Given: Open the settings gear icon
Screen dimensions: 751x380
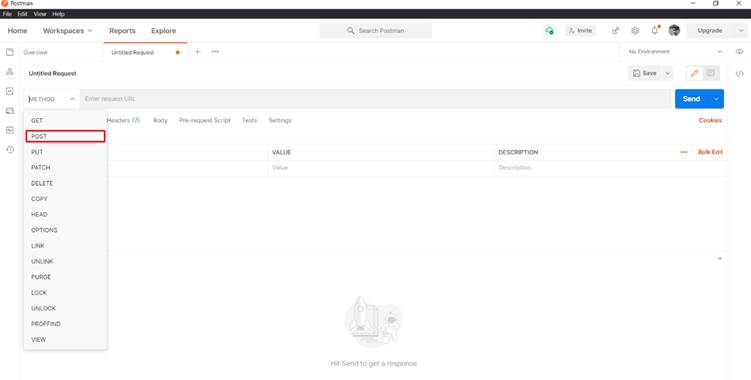Looking at the screenshot, I should [x=635, y=31].
